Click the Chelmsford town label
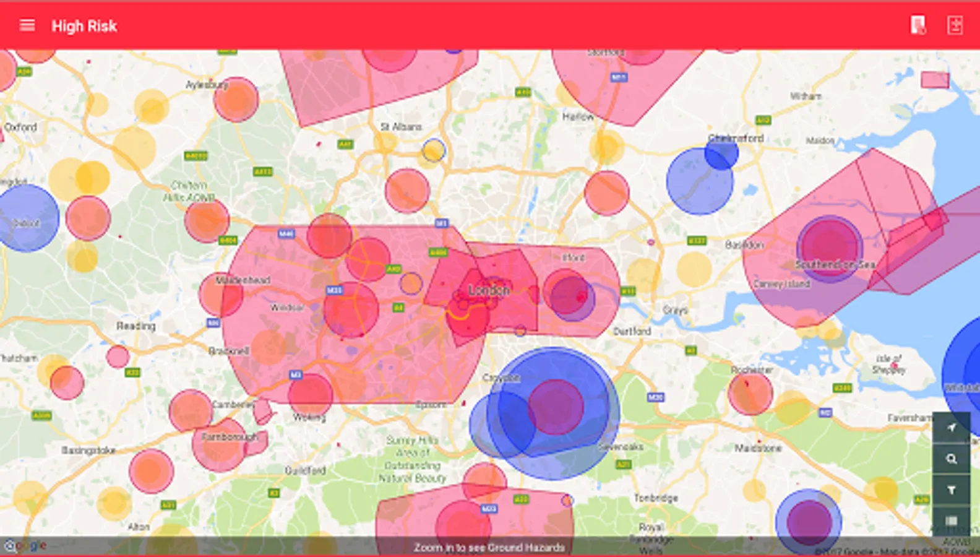 [736, 138]
